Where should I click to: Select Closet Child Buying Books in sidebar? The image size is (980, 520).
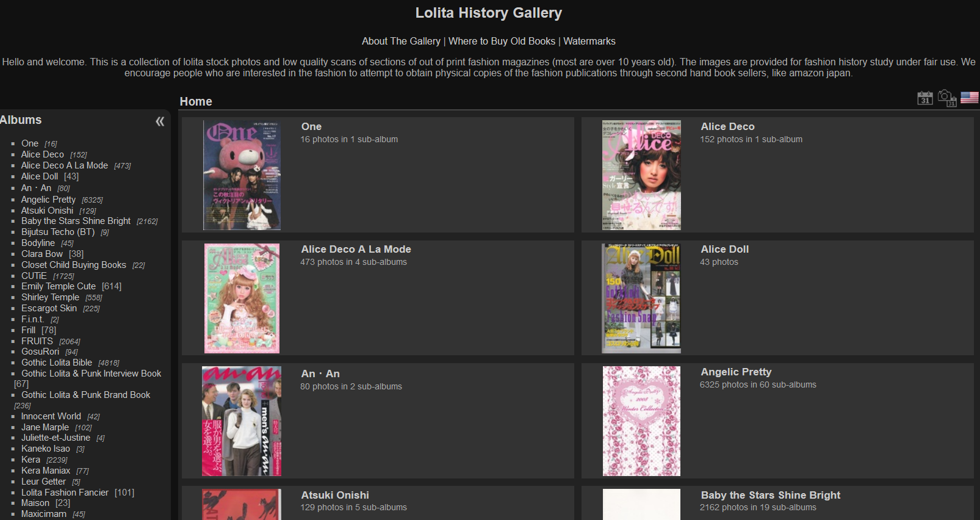[74, 265]
